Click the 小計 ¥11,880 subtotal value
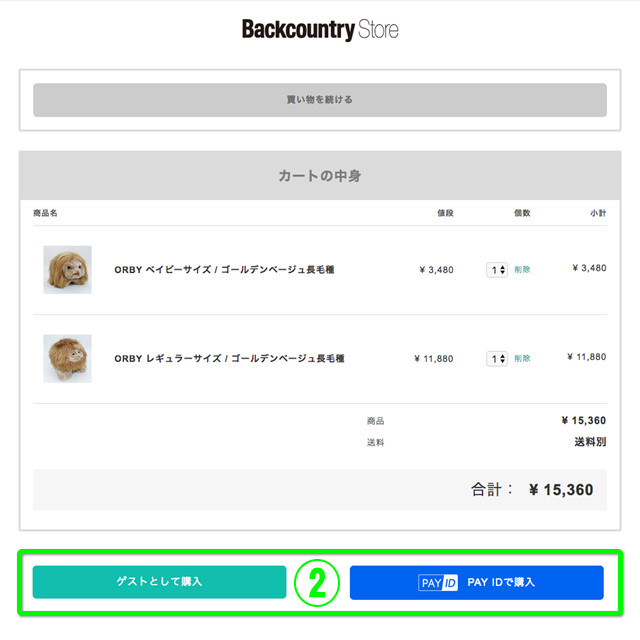This screenshot has height=640, width=640. coord(587,357)
